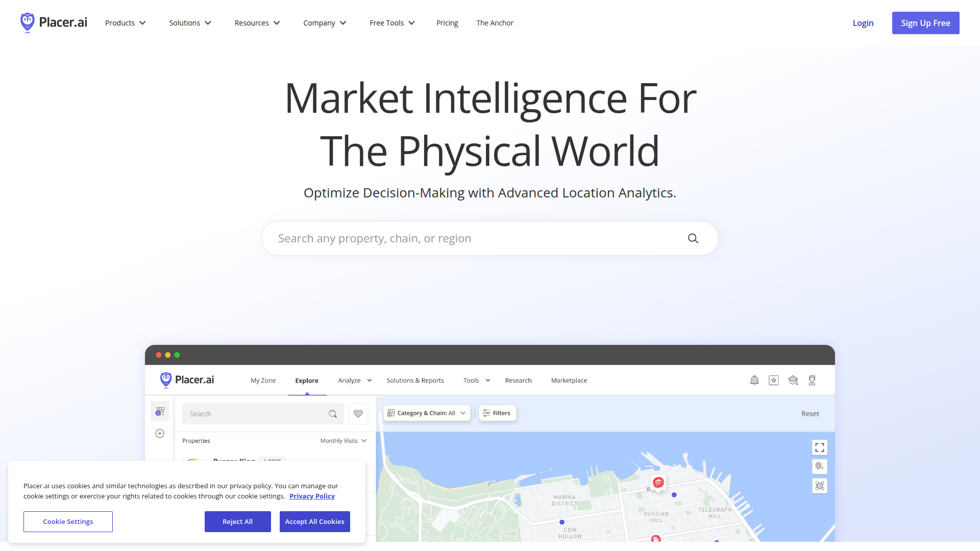Select the top grid icon in the demo sidebar
The height and width of the screenshot is (551, 980).
(160, 411)
